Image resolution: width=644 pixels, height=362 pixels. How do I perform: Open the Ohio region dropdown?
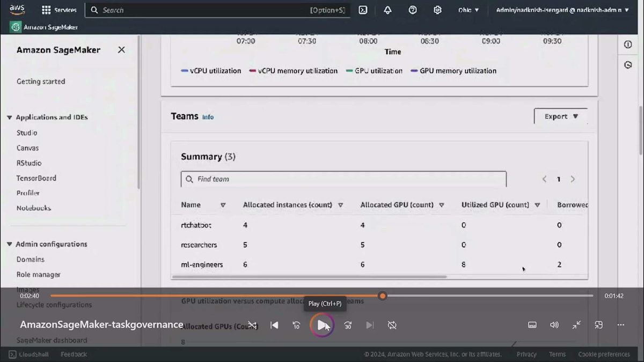tap(469, 10)
